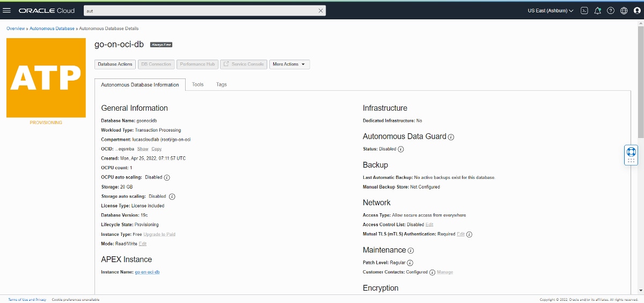
Task: Expand the US East (Ashburn) region selector
Action: (x=550, y=11)
